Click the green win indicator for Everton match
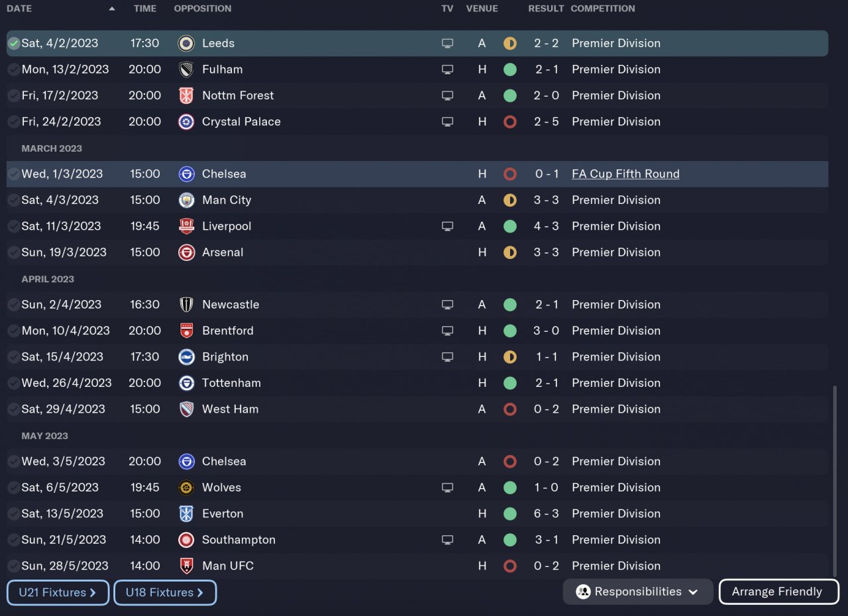848x616 pixels. coord(509,513)
